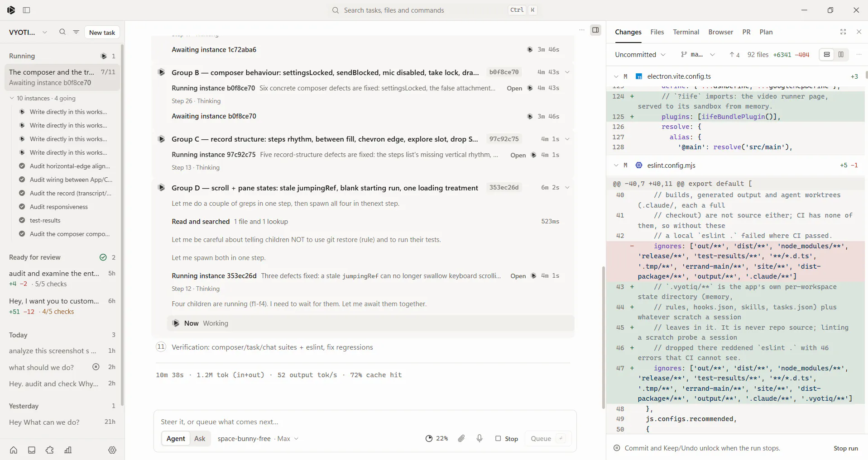Click Stop run in the changes footer
This screenshot has height=460, width=868.
click(x=845, y=448)
